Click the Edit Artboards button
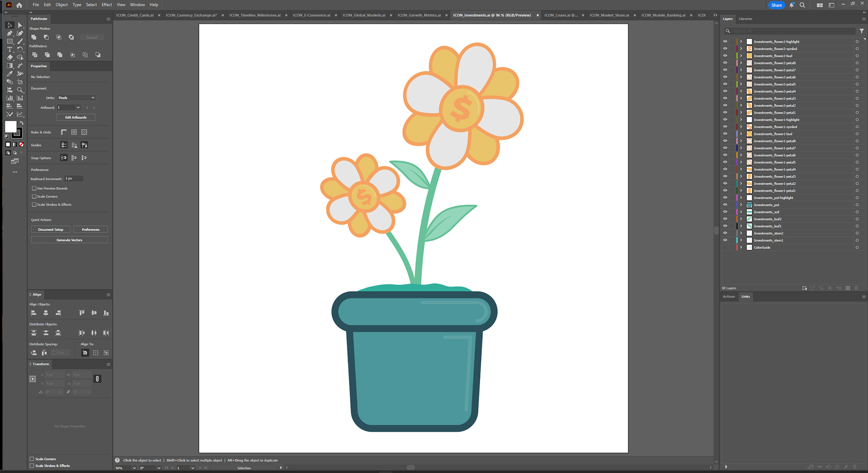This screenshot has width=868, height=473. coord(75,117)
